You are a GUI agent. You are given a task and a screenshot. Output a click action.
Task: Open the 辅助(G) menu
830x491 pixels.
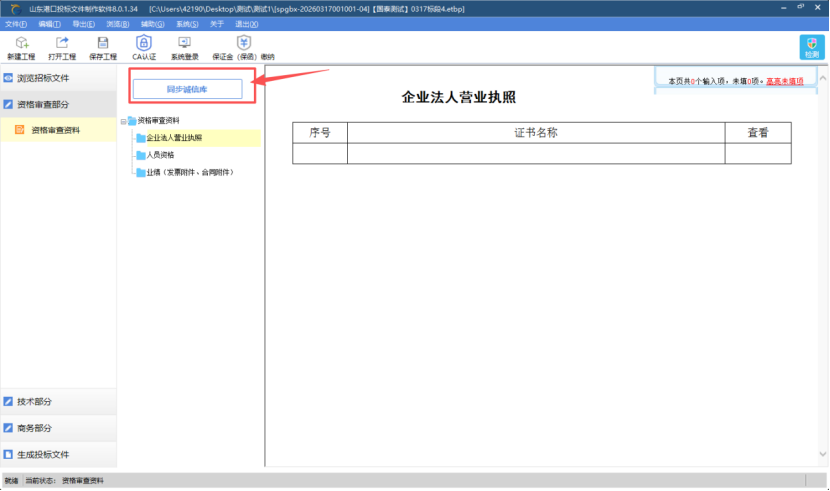coord(153,23)
